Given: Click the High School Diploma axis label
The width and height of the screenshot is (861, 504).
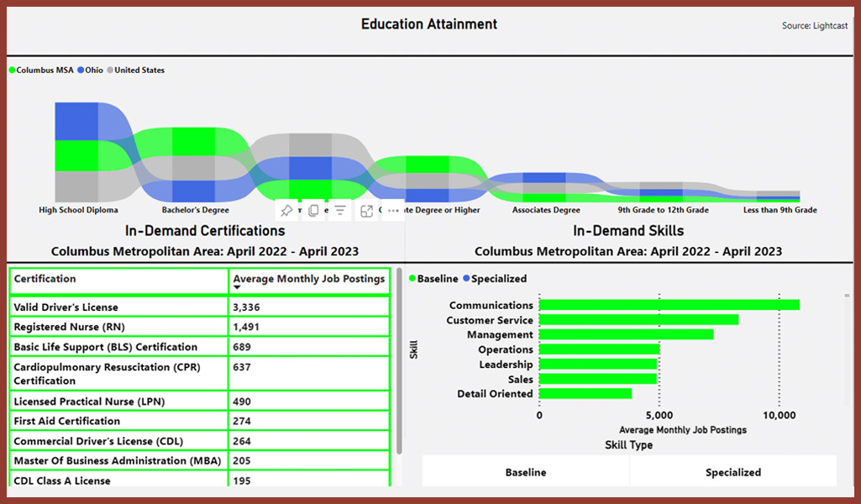Looking at the screenshot, I should pos(78,210).
